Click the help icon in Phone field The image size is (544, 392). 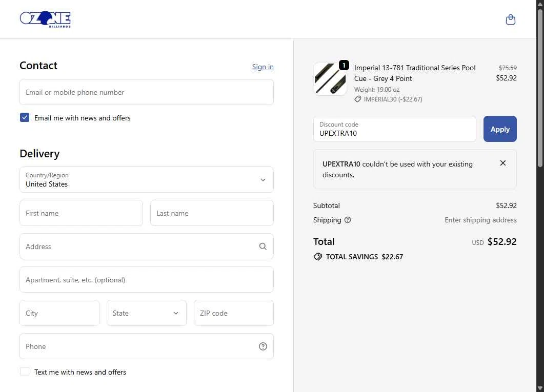[263, 346]
